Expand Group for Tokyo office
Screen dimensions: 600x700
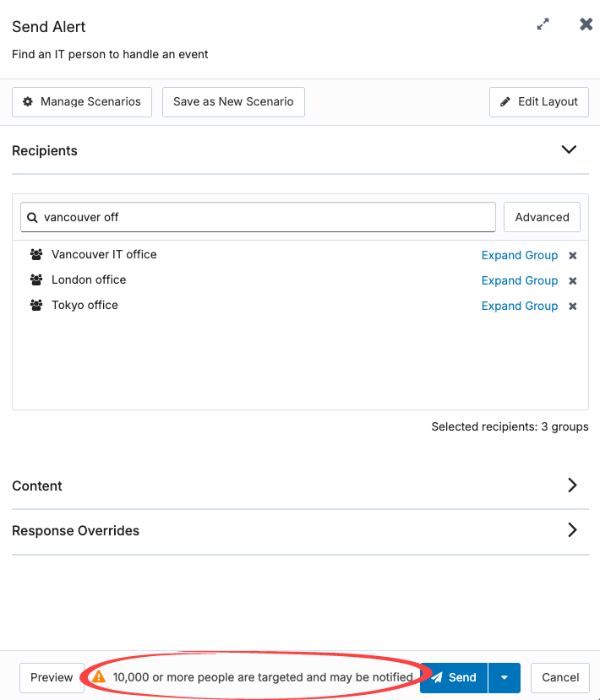tap(520, 306)
